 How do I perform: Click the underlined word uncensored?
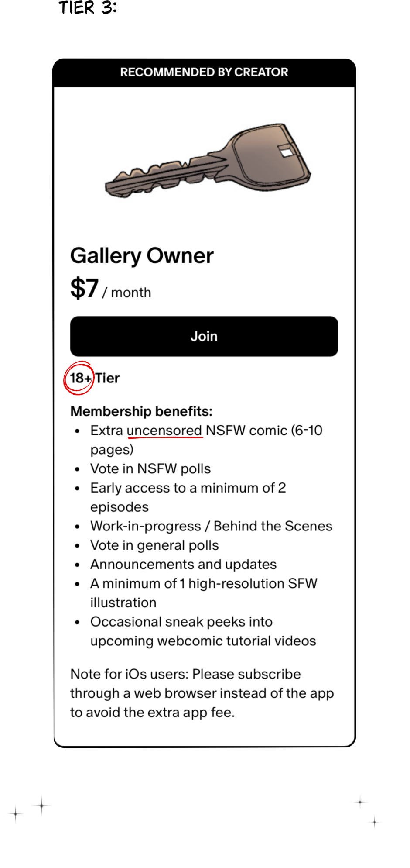164,431
